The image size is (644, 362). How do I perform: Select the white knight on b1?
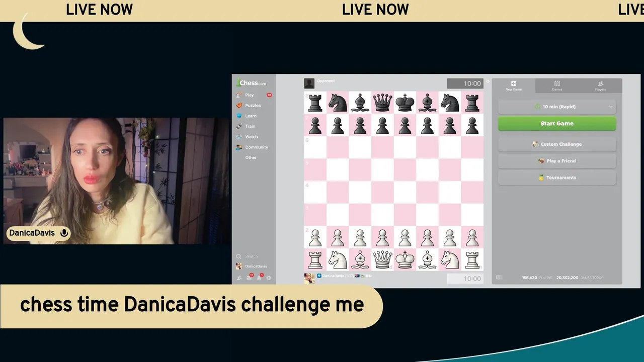(x=338, y=259)
